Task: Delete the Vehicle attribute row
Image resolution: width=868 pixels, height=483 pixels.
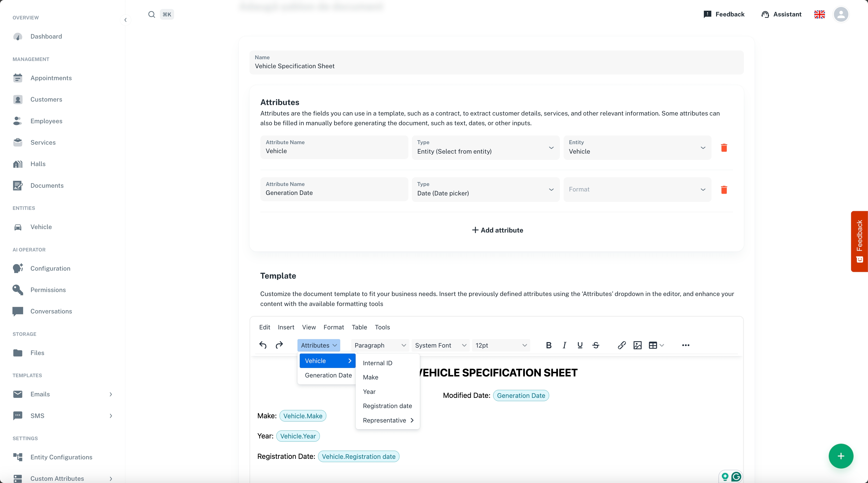Action: 724,148
